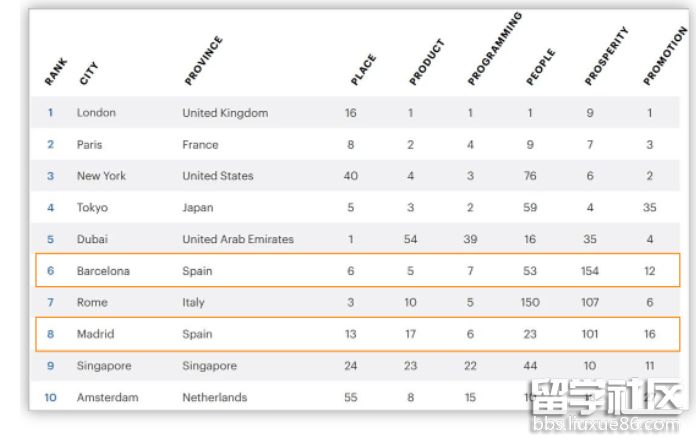Click rank number 1 for London
This screenshot has height=446, width=696.
click(50, 113)
